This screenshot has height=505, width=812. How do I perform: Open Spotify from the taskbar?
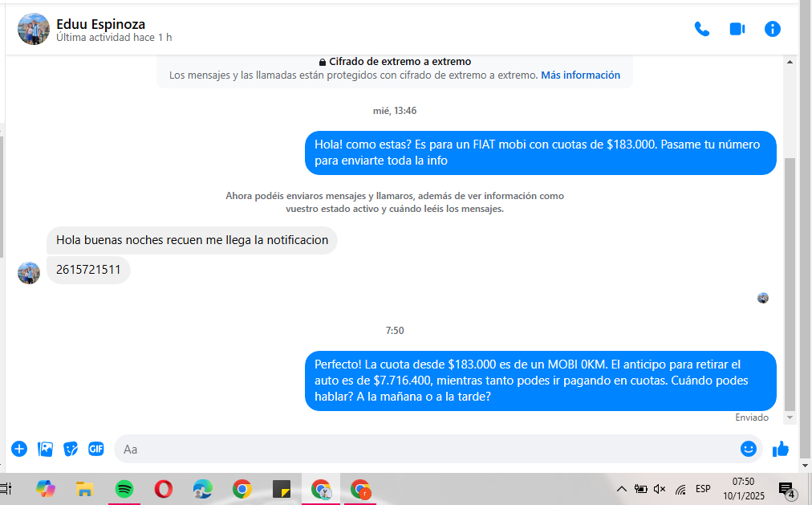pos(124,489)
